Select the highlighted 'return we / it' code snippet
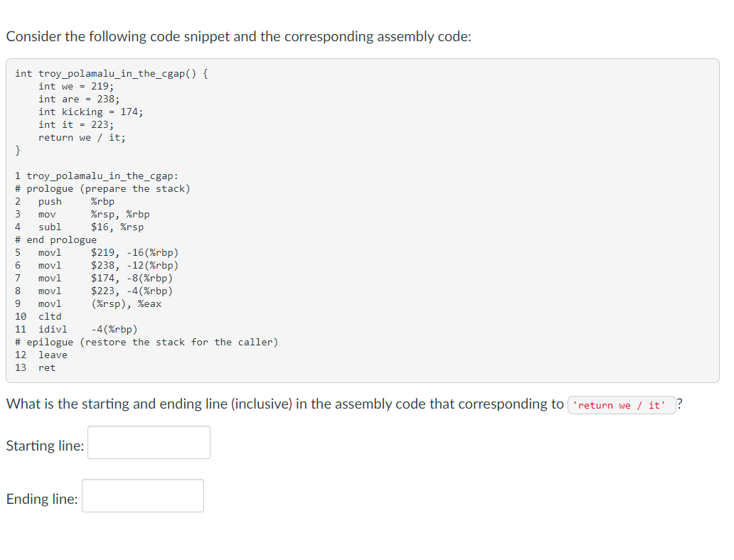Screen dimensions: 734x560 coord(622,405)
